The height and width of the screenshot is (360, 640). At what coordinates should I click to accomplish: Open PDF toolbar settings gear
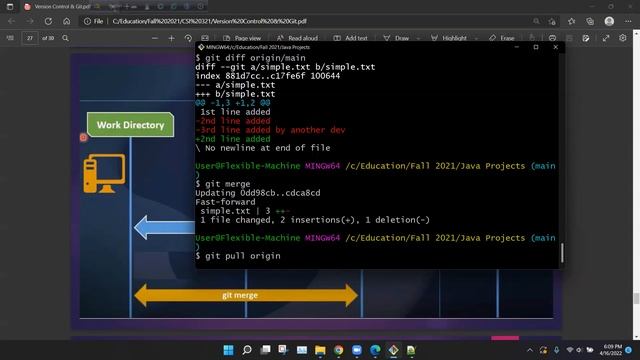point(622,38)
